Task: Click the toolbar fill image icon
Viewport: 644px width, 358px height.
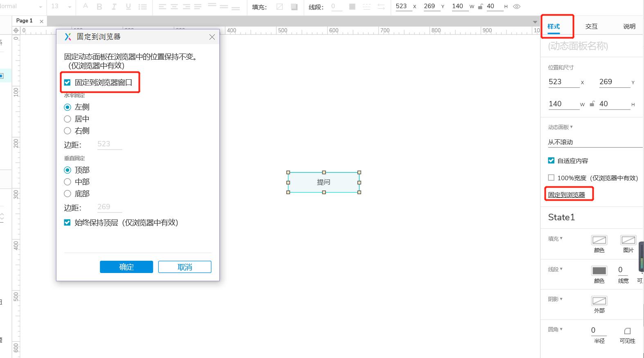Action: 294,7
